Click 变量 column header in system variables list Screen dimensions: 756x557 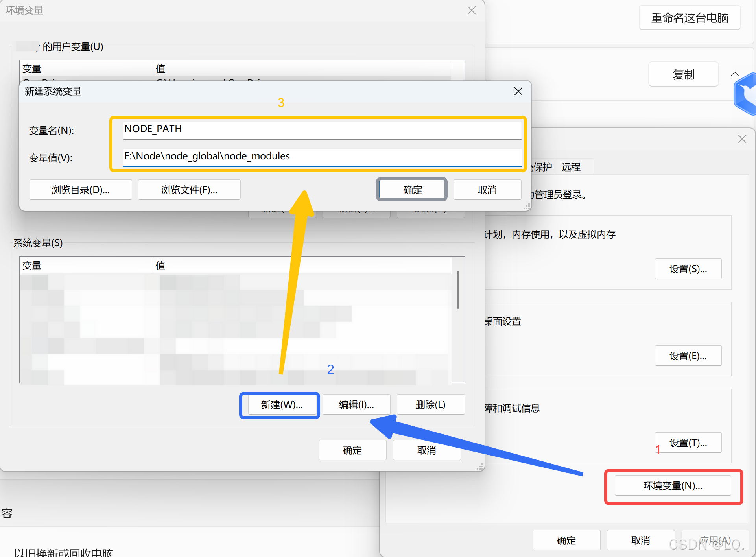click(86, 265)
